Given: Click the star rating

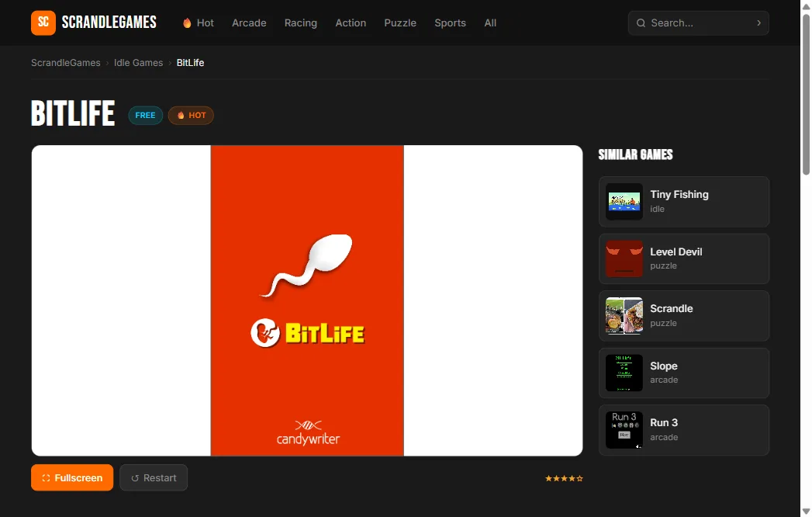Looking at the screenshot, I should click(x=564, y=478).
